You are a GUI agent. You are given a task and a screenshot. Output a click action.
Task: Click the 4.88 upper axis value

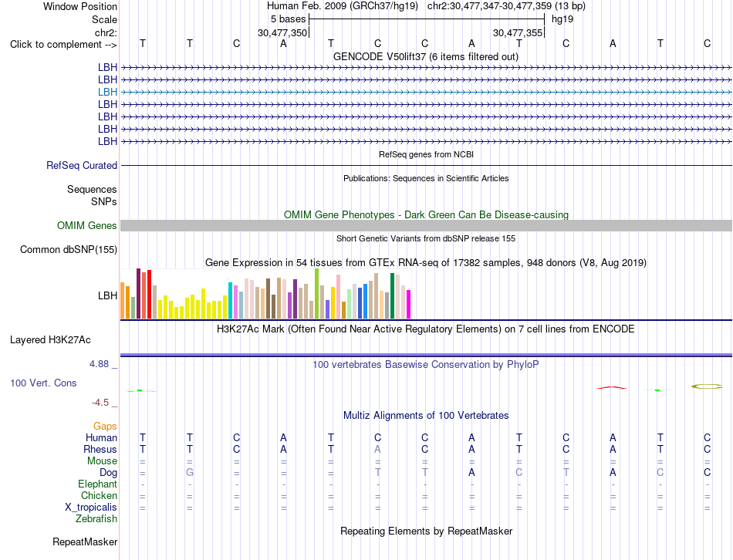(100, 363)
